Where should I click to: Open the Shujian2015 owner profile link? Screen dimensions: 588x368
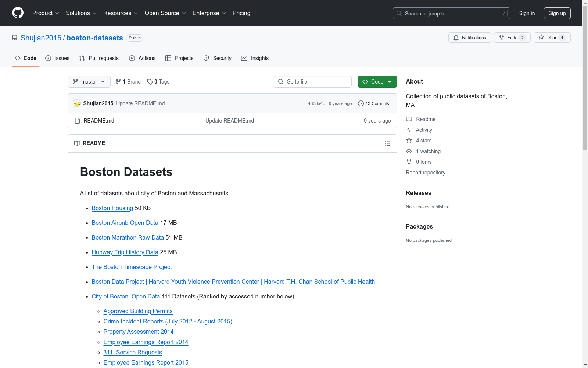coord(41,38)
